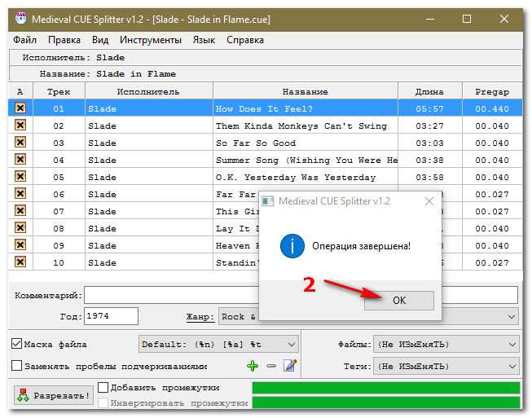
Task: Open the Файл menu
Action: (x=24, y=40)
